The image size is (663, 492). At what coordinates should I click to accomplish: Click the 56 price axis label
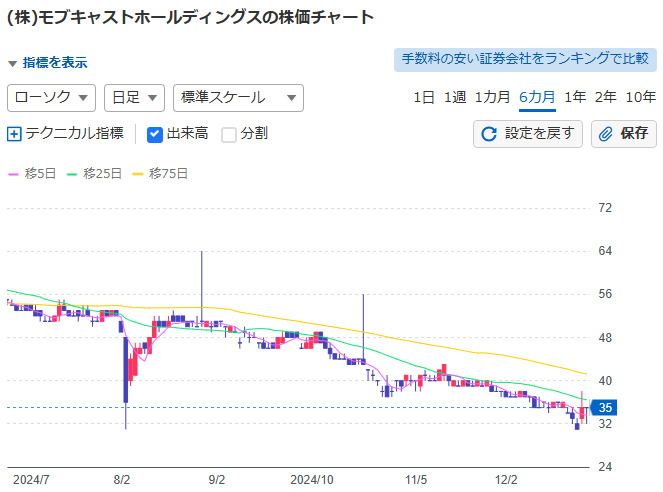tap(605, 294)
